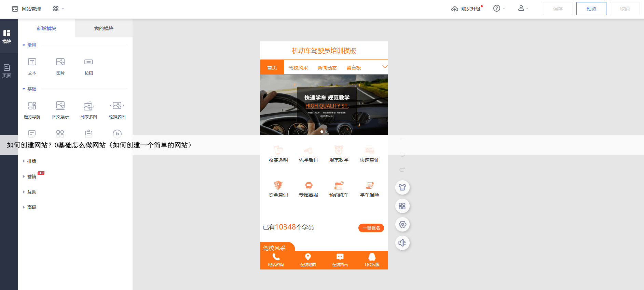Click the carousel banner image in preview
Viewport: 644px width, 290px height.
[x=324, y=104]
